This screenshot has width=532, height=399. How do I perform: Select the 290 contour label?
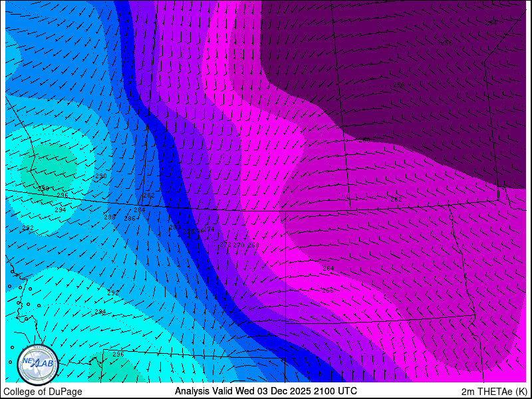101,176
